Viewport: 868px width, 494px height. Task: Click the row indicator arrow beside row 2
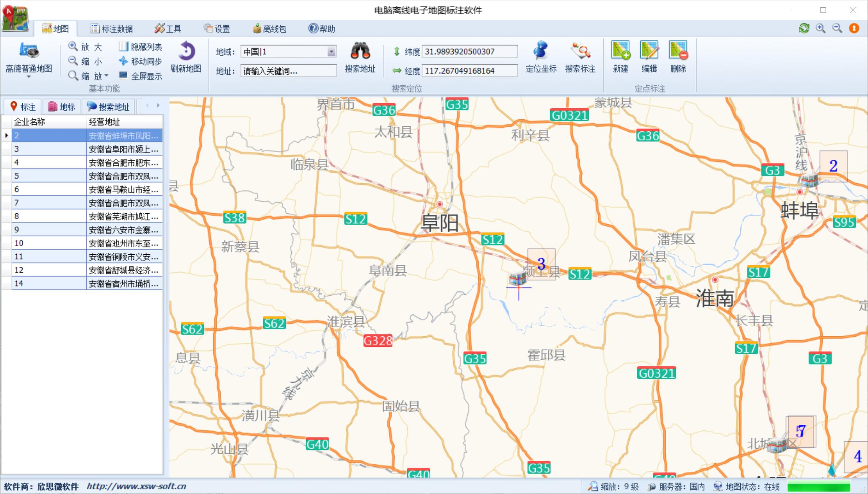[x=7, y=135]
